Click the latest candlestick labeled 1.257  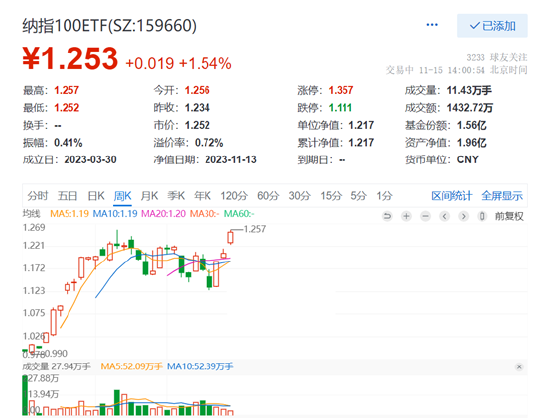pyautogui.click(x=230, y=237)
